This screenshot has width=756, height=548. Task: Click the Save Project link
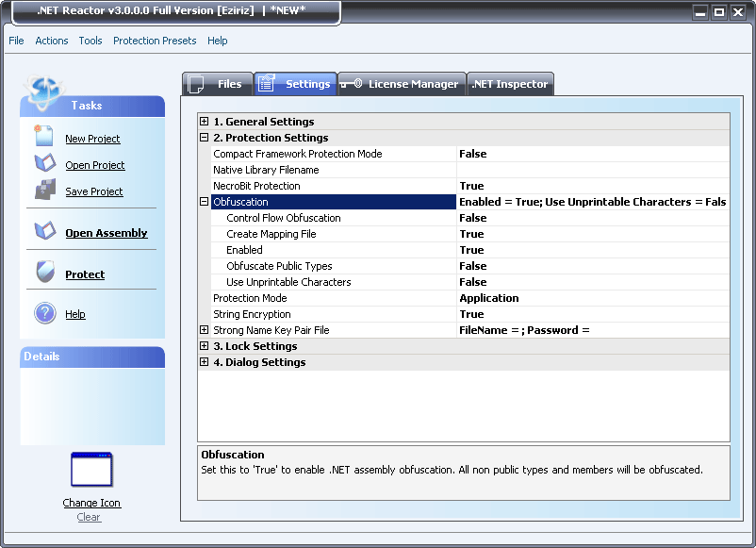point(94,191)
